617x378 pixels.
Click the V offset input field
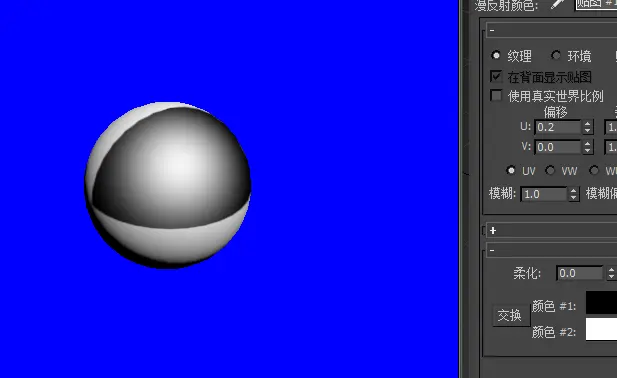pos(558,147)
